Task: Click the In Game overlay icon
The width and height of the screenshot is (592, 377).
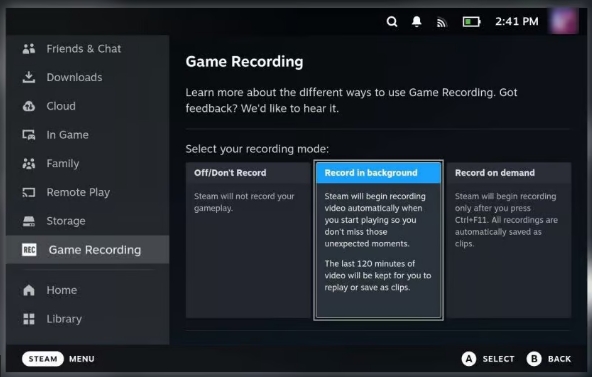Action: click(x=29, y=135)
